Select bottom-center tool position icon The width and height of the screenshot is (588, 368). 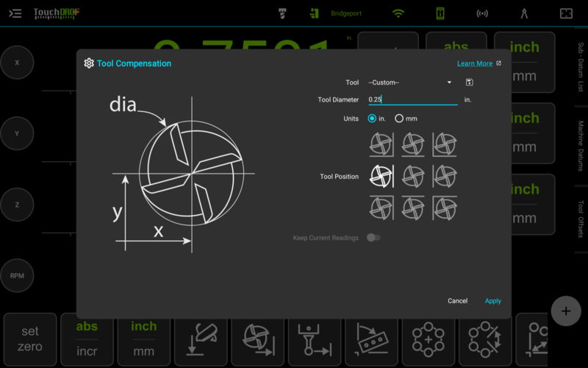413,208
